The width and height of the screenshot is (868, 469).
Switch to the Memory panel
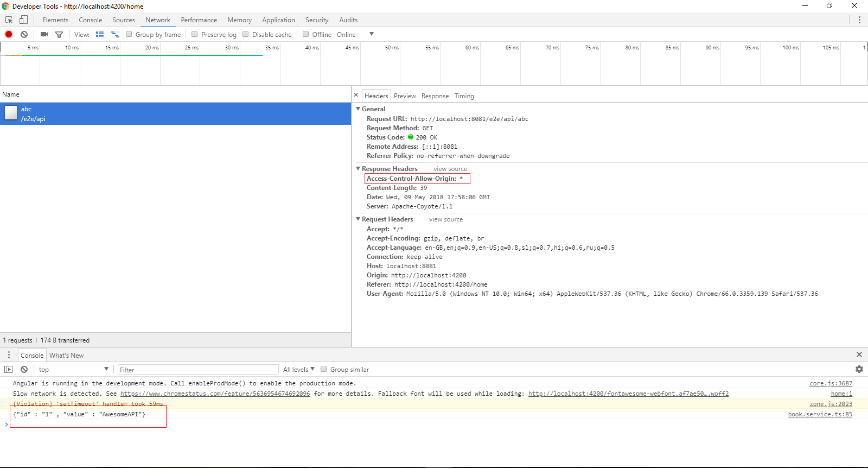(240, 20)
